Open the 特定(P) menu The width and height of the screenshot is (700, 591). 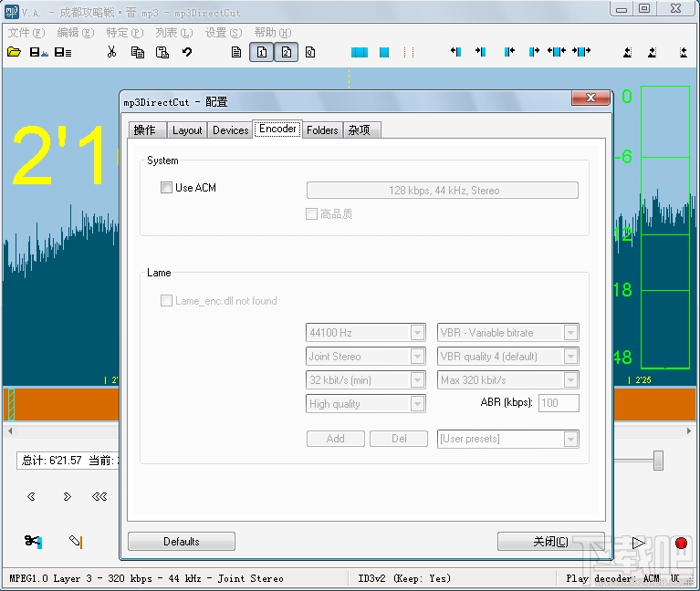pyautogui.click(x=124, y=33)
